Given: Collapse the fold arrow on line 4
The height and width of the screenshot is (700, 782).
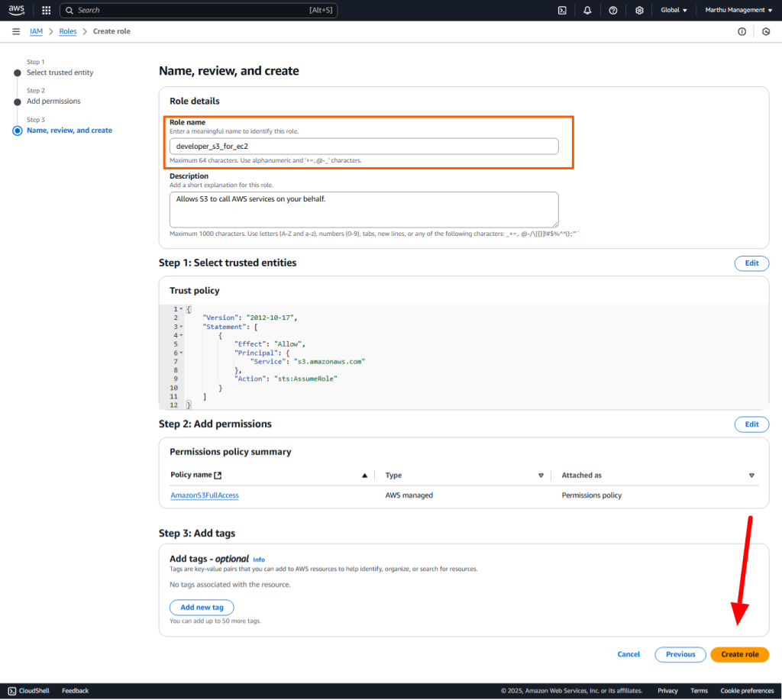Looking at the screenshot, I should pos(181,335).
